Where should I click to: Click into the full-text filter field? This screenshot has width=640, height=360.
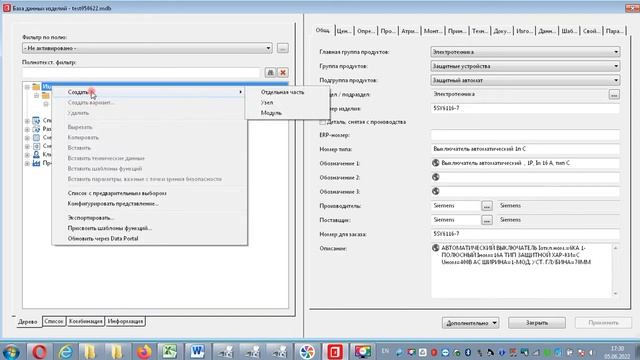(141, 73)
